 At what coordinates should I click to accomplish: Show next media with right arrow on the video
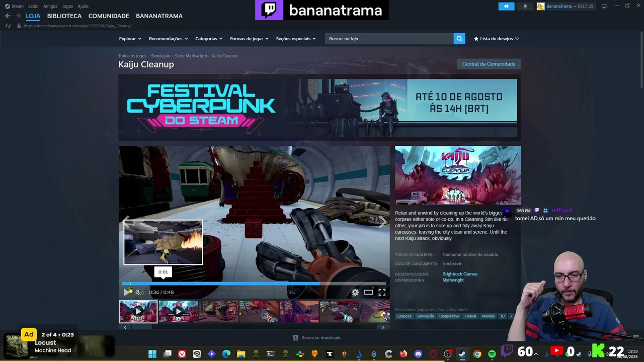[383, 222]
